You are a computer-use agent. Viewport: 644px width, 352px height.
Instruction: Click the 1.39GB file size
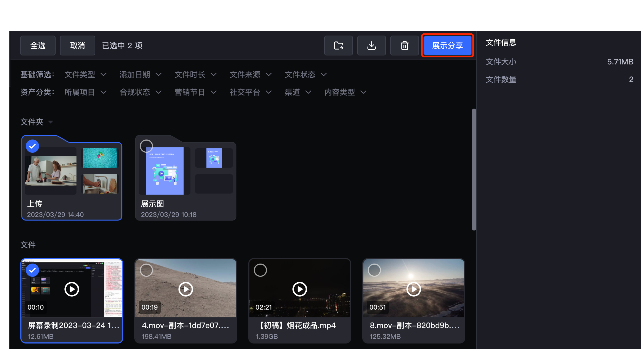point(267,336)
